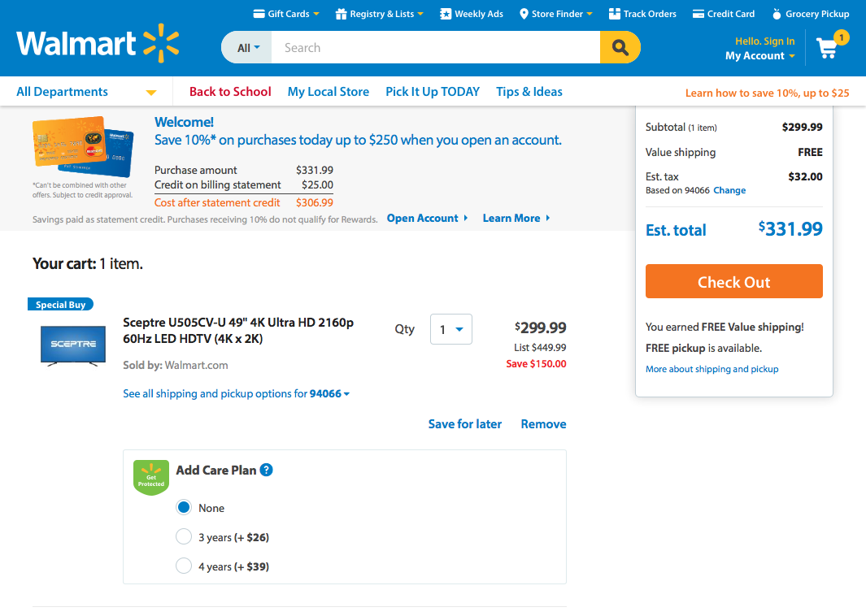Click the Weekly Ads star icon
Screen dimensions: 866x616
point(445,14)
